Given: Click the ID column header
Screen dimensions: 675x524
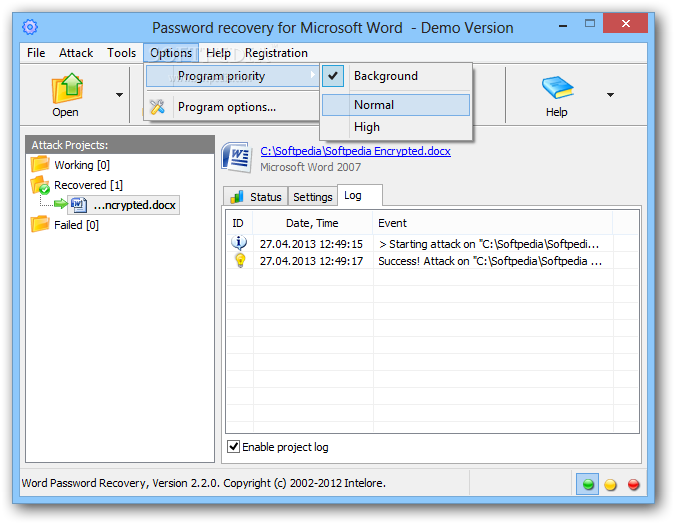Looking at the screenshot, I should 239,223.
